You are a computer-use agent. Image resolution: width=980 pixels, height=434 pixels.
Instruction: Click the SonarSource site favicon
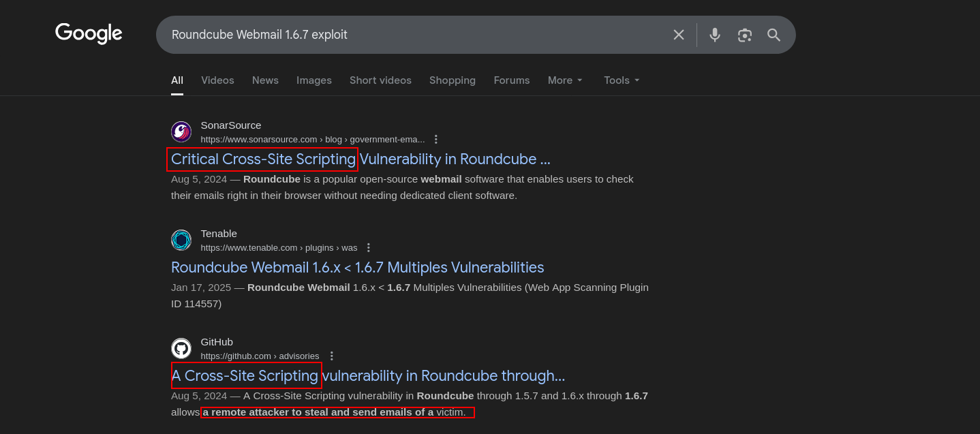pyautogui.click(x=181, y=131)
